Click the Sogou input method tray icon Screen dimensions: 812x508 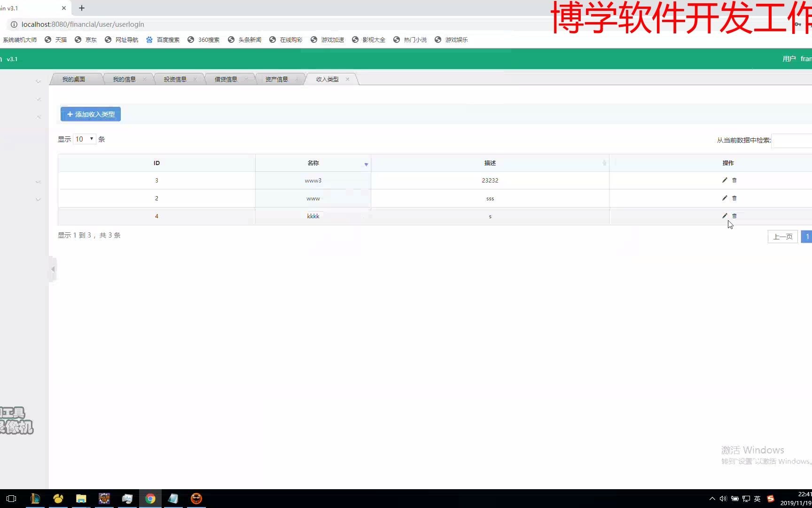tap(771, 499)
